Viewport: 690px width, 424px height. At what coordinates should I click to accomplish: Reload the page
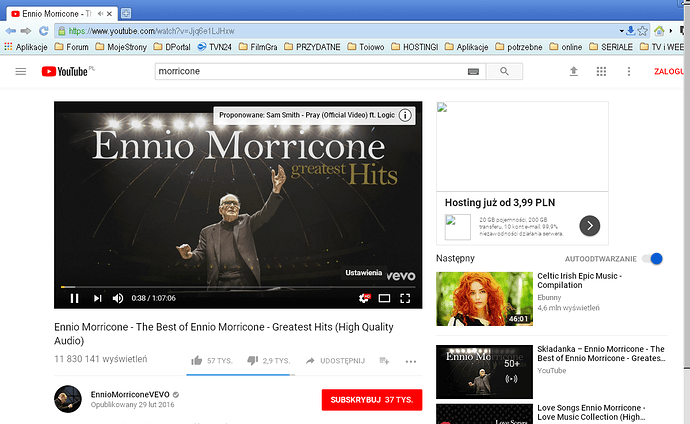tap(43, 31)
